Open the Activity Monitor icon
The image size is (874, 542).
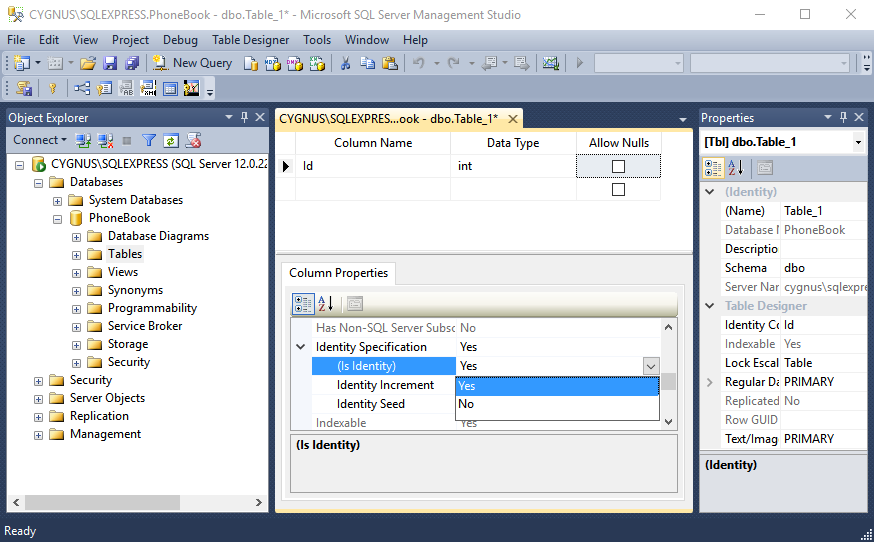[x=551, y=63]
